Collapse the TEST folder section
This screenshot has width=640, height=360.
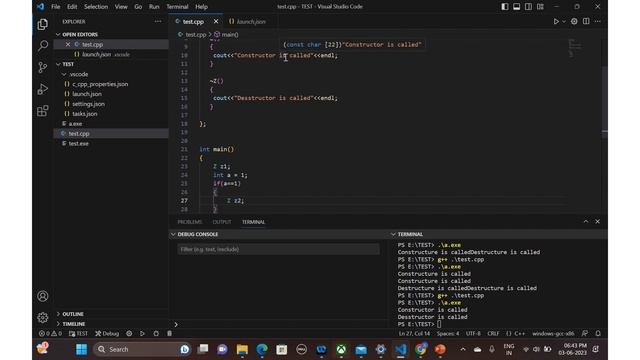point(111,64)
